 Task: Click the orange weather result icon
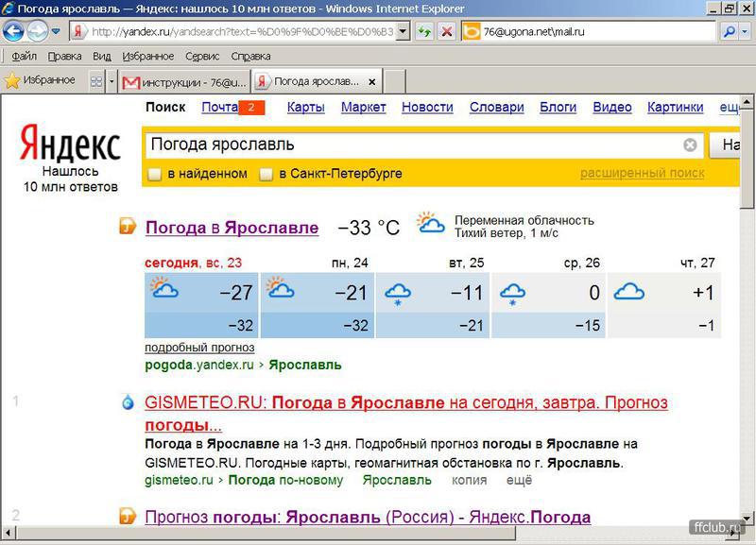coord(128,225)
